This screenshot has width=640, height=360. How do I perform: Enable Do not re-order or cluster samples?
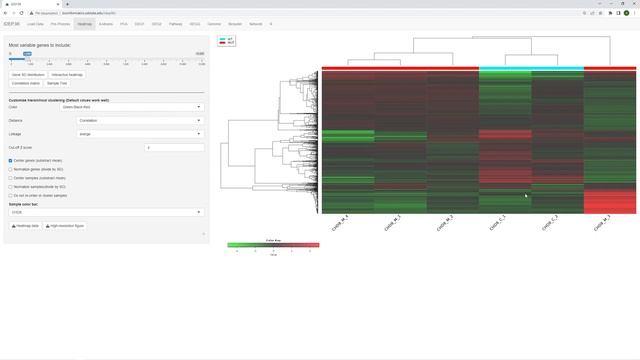[x=11, y=196]
